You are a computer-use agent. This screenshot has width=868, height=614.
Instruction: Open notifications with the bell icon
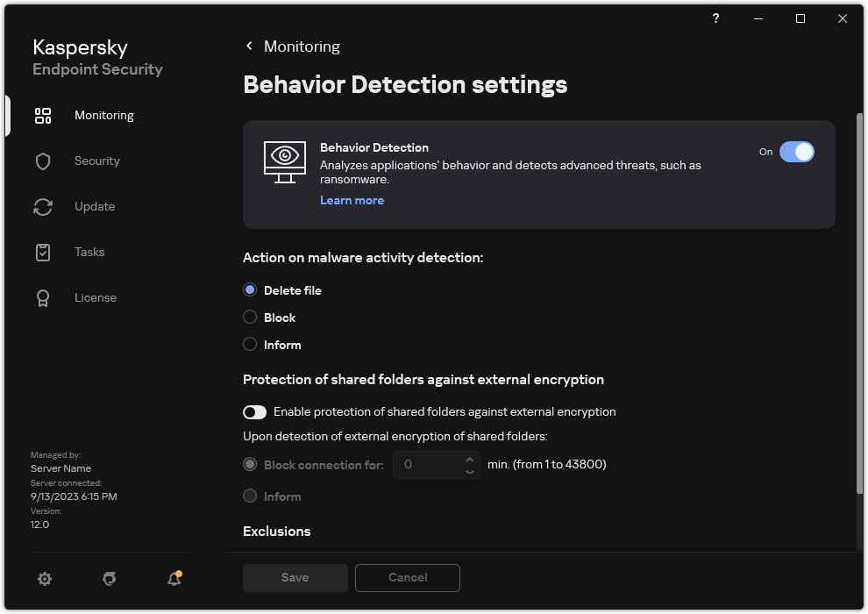pyautogui.click(x=174, y=580)
